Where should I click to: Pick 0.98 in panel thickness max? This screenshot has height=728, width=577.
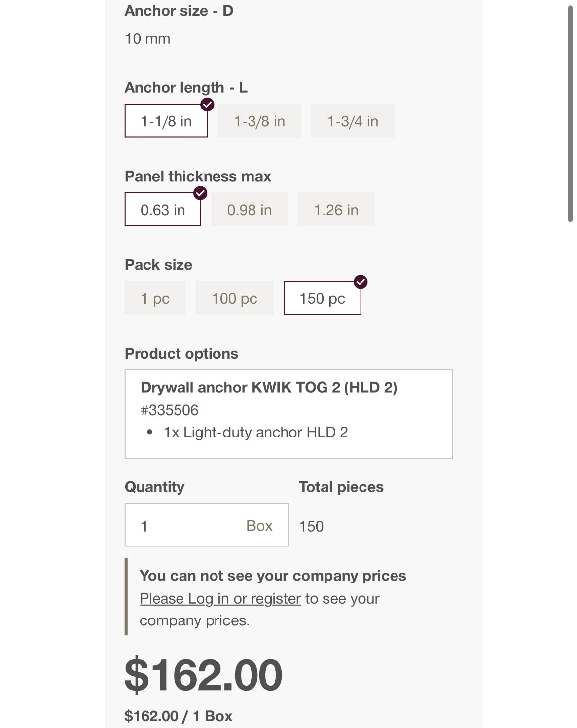[249, 210]
